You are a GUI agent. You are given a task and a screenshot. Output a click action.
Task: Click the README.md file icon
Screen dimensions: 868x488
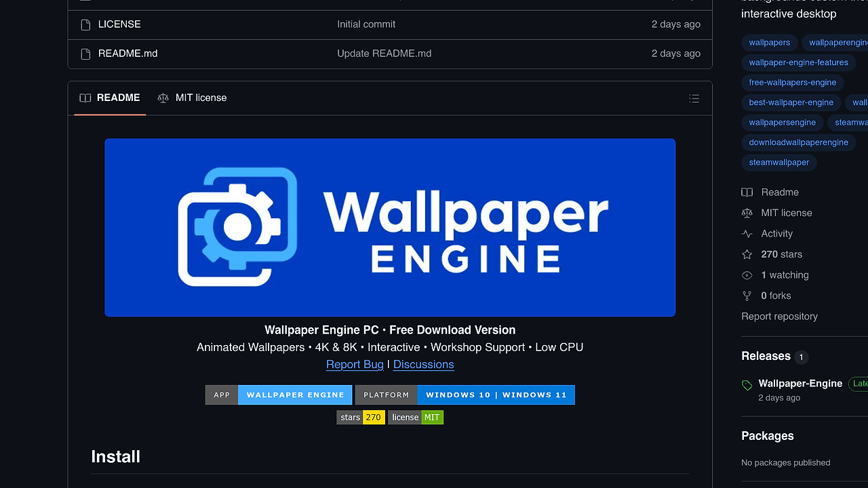(x=85, y=54)
